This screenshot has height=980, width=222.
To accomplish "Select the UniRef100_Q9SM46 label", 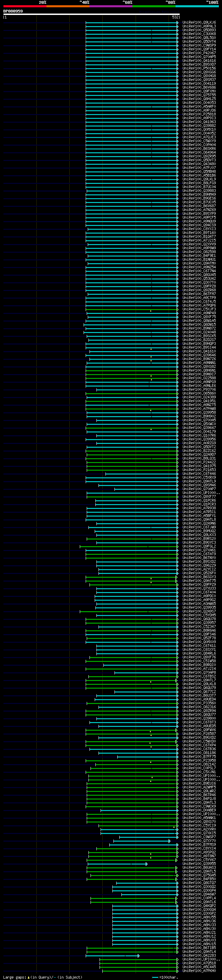I will click(x=199, y=485).
